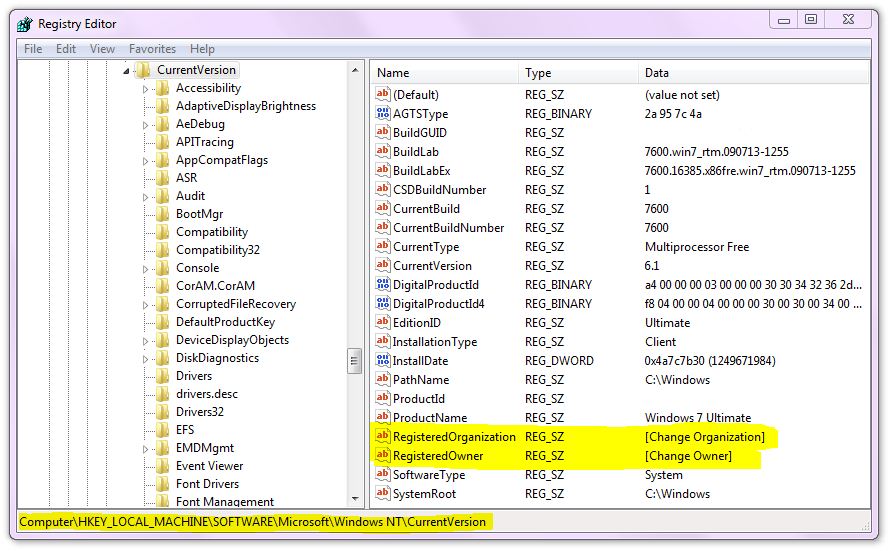This screenshot has width=889, height=551.
Task: Click the EFS folder icon
Action: [x=163, y=430]
